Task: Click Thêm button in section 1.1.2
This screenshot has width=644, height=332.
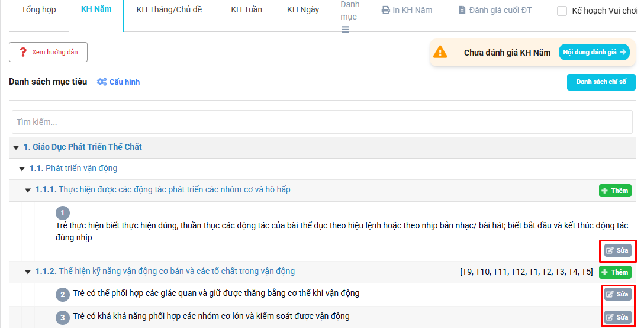Action: point(615,272)
